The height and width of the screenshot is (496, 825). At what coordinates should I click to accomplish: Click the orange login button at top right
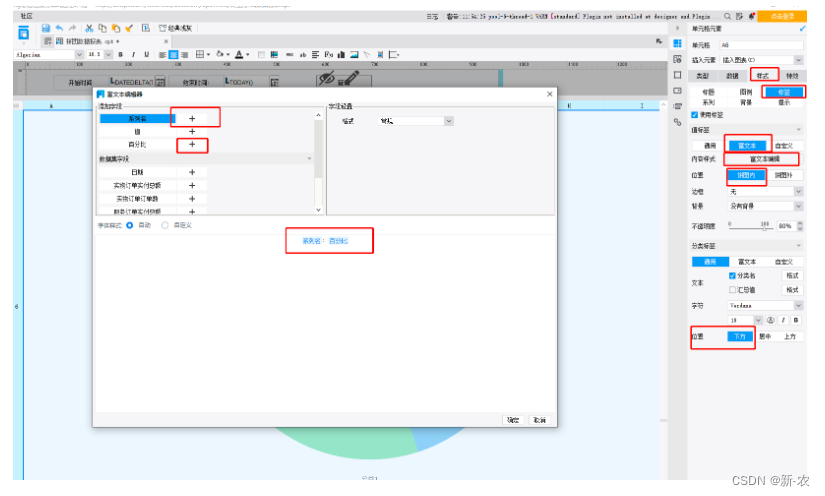pyautogui.click(x=782, y=16)
